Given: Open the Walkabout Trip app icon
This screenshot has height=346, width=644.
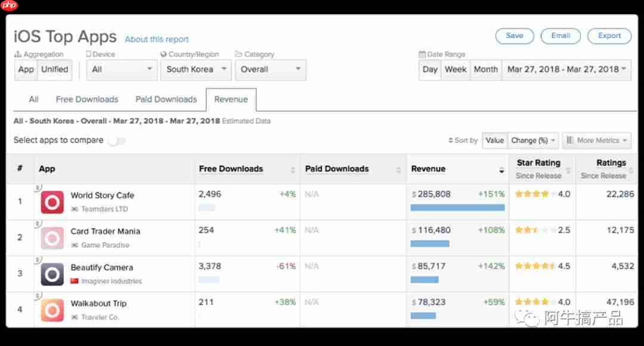Looking at the screenshot, I should click(52, 310).
